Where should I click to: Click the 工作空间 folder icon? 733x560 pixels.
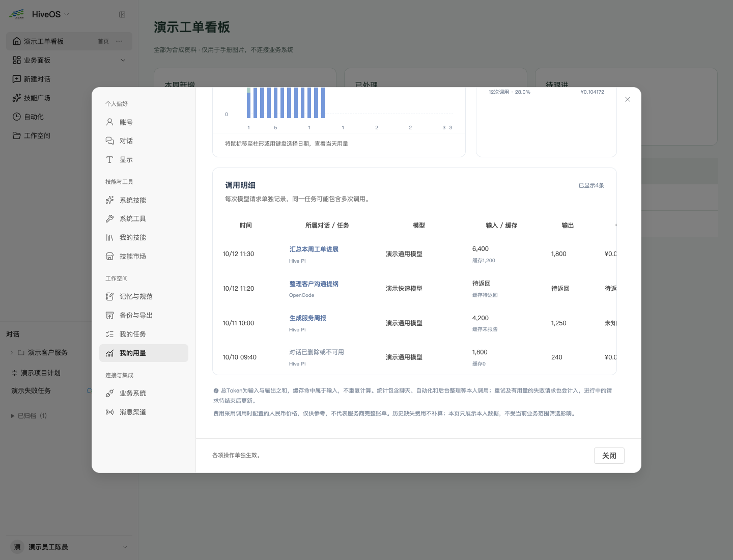[x=17, y=135]
